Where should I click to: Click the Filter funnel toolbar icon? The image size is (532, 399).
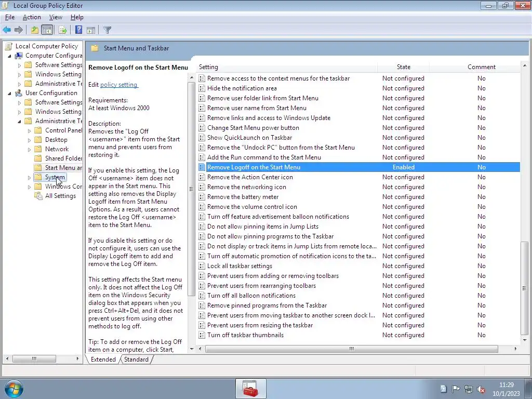pyautogui.click(x=107, y=30)
